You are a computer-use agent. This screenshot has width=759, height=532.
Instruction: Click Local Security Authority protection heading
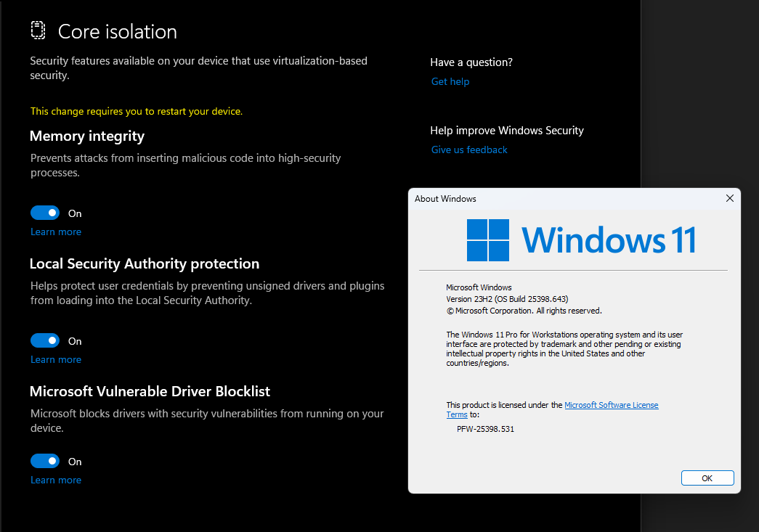145,264
